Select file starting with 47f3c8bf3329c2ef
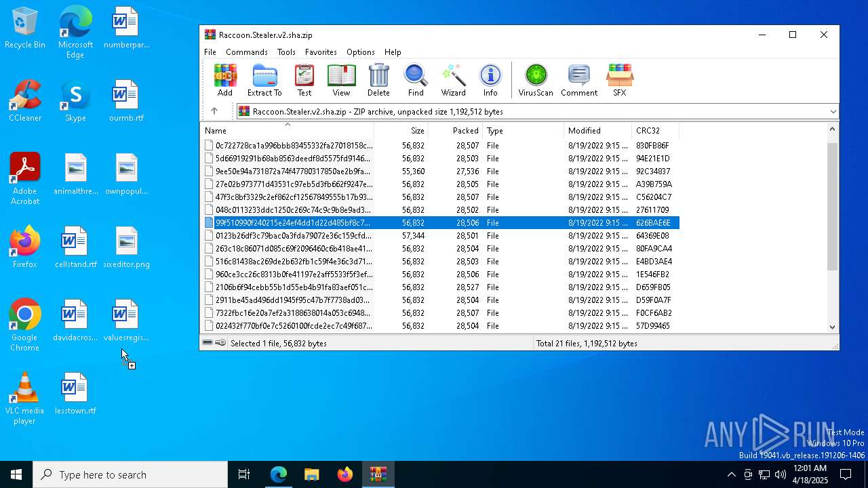 click(x=441, y=197)
